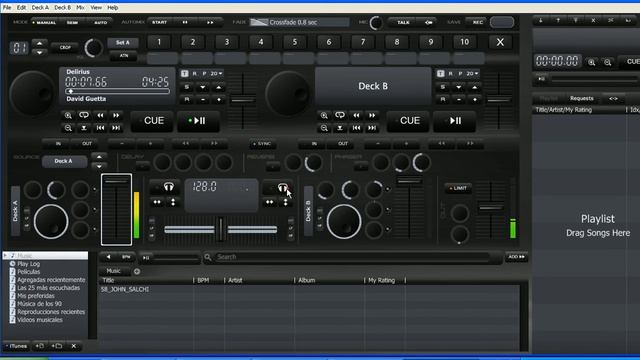The width and height of the screenshot is (640, 360).
Task: Switch to the Requests tab
Action: pos(582,98)
